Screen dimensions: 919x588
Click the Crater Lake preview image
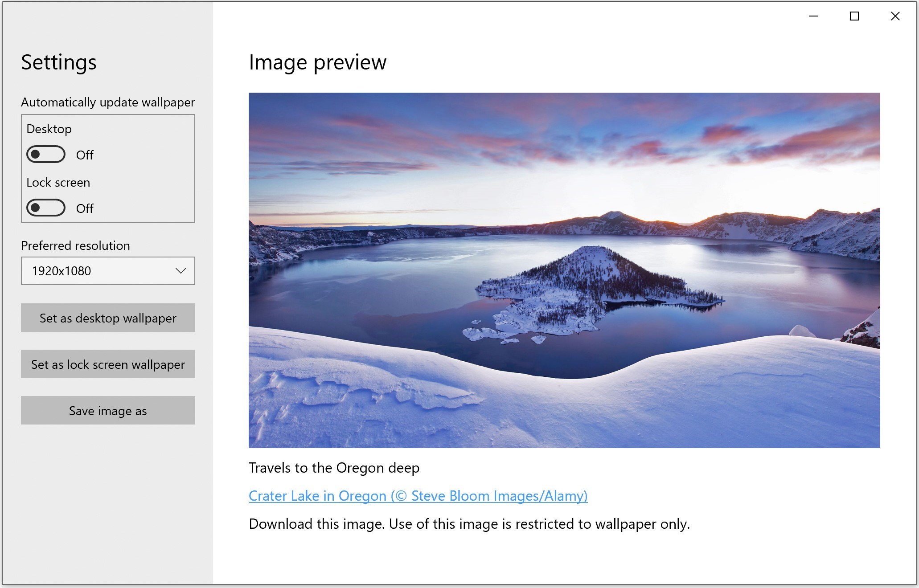[x=564, y=270]
